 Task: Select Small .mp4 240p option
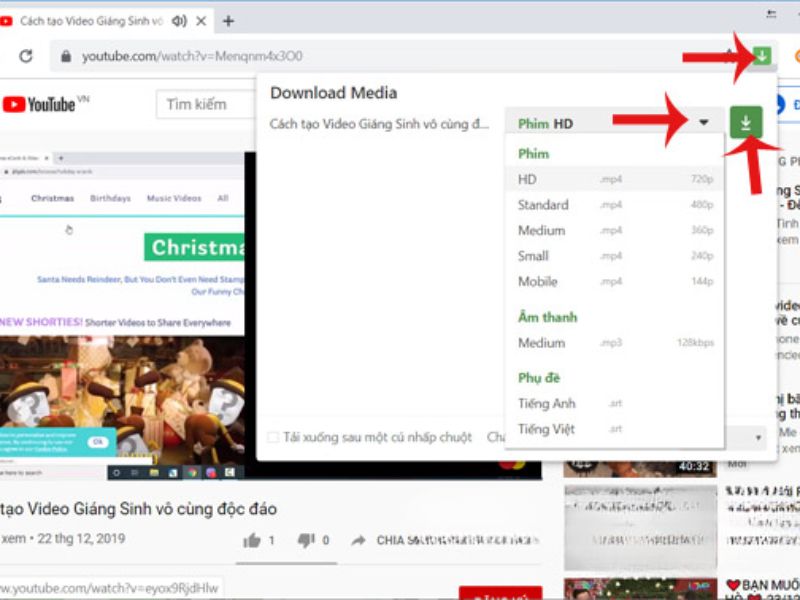click(x=614, y=256)
